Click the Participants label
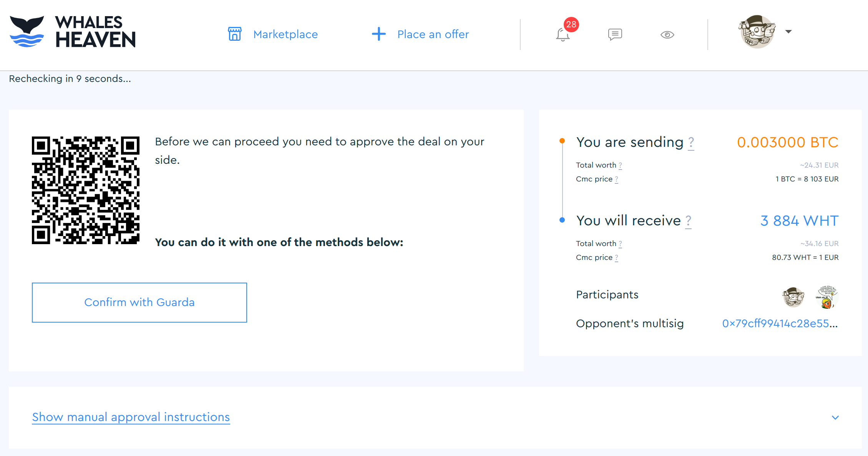The image size is (868, 456). click(x=607, y=295)
